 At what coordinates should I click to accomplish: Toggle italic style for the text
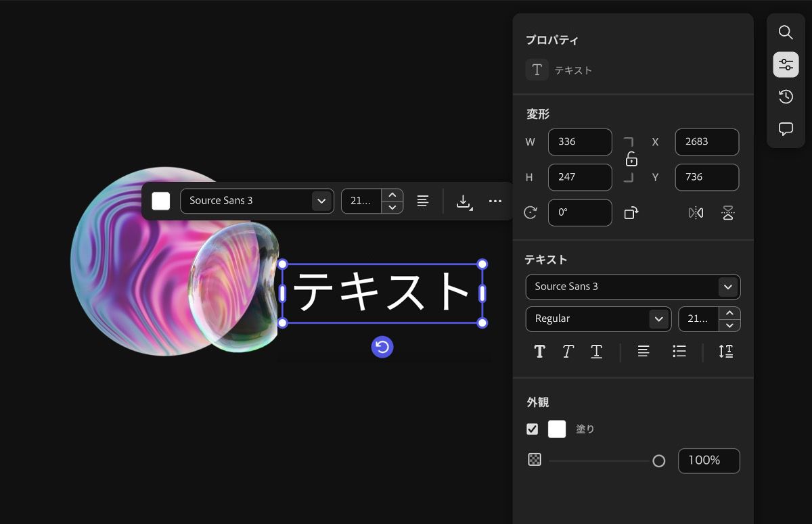(x=568, y=351)
